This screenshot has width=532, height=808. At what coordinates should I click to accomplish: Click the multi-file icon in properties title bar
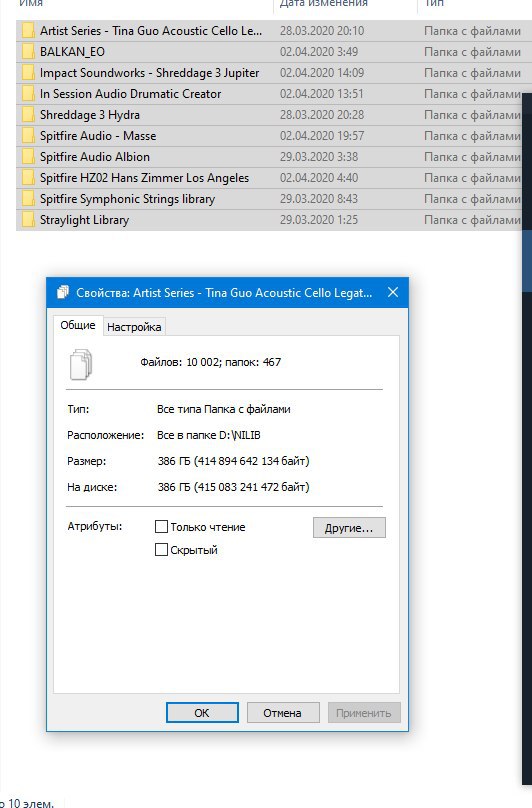point(63,292)
